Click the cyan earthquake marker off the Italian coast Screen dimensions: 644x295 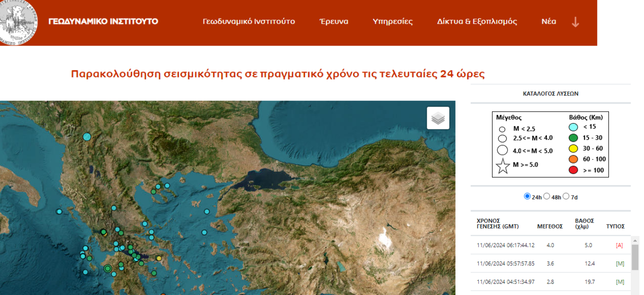coord(59,212)
